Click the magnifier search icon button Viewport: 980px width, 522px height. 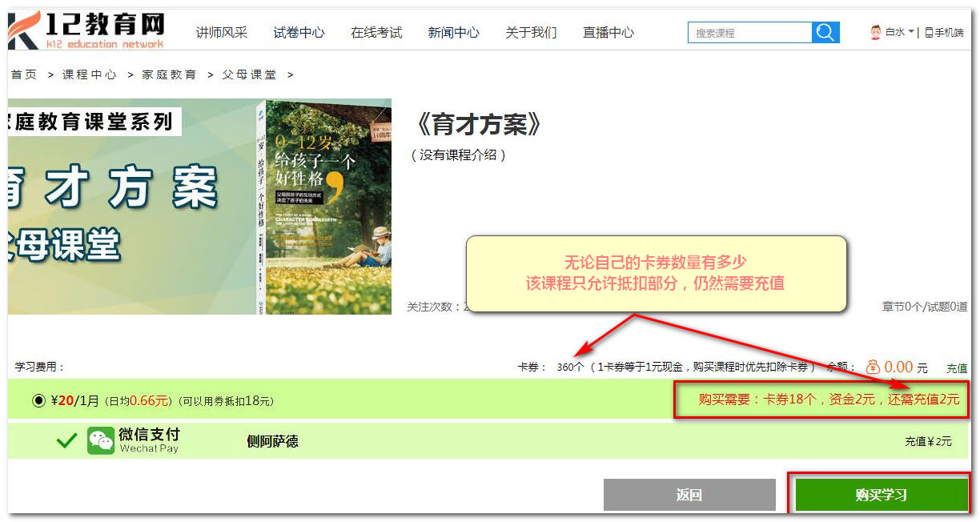[825, 33]
